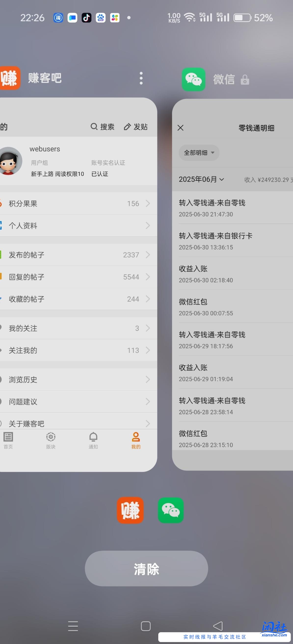Tap the system back triangle icon
This screenshot has height=644, width=293.
(218, 626)
